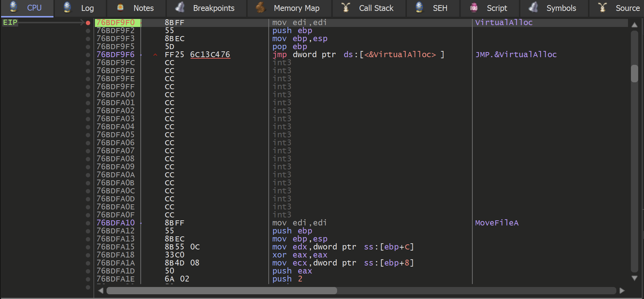Select the "mov ebp,esp" instruction at 76BDF9F3

coord(300,39)
